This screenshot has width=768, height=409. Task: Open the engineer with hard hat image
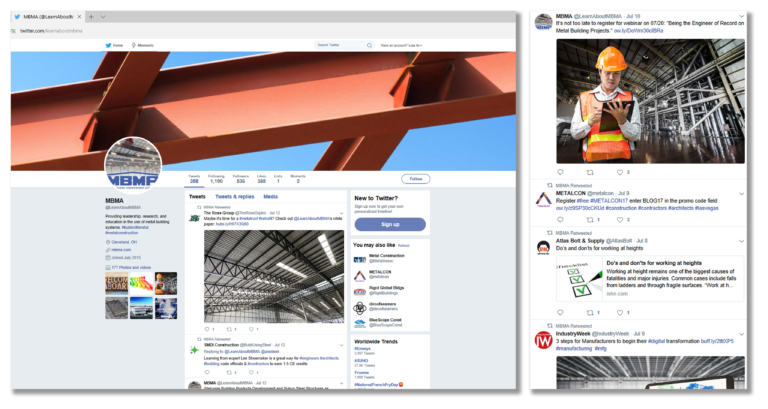650,101
